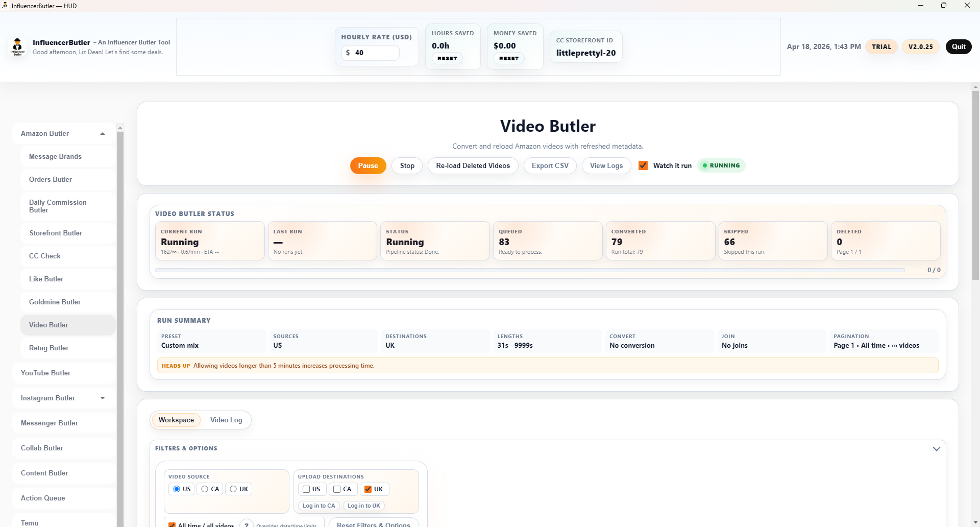
Task: Collapse the Amazon Butler sidebar group
Action: 103,134
